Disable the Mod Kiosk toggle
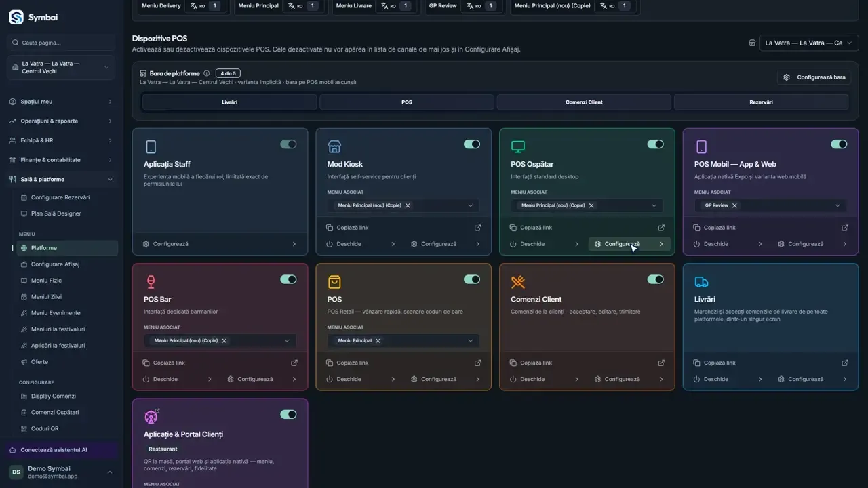 [472, 144]
